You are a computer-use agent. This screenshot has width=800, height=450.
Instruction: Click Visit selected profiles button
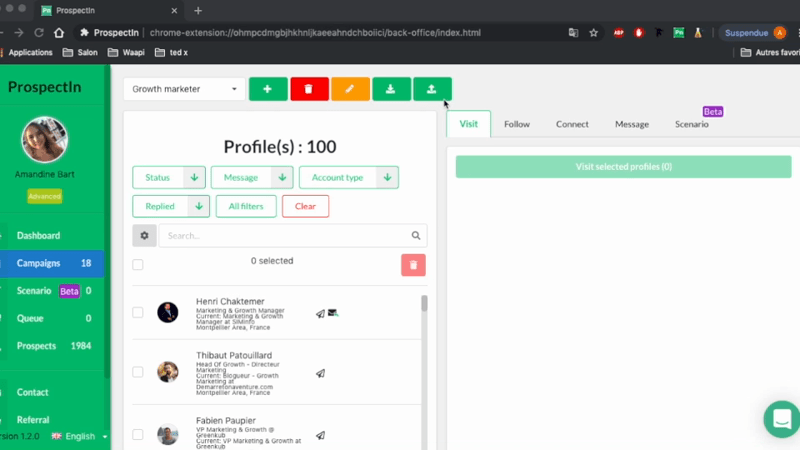(x=623, y=167)
